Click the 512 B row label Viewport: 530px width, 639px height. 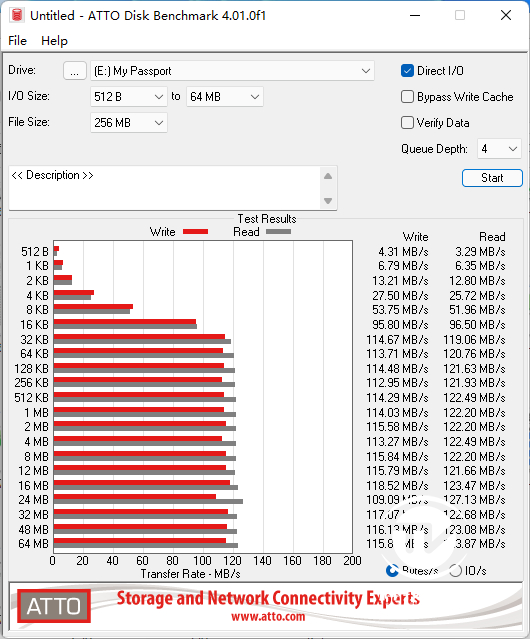(35, 252)
